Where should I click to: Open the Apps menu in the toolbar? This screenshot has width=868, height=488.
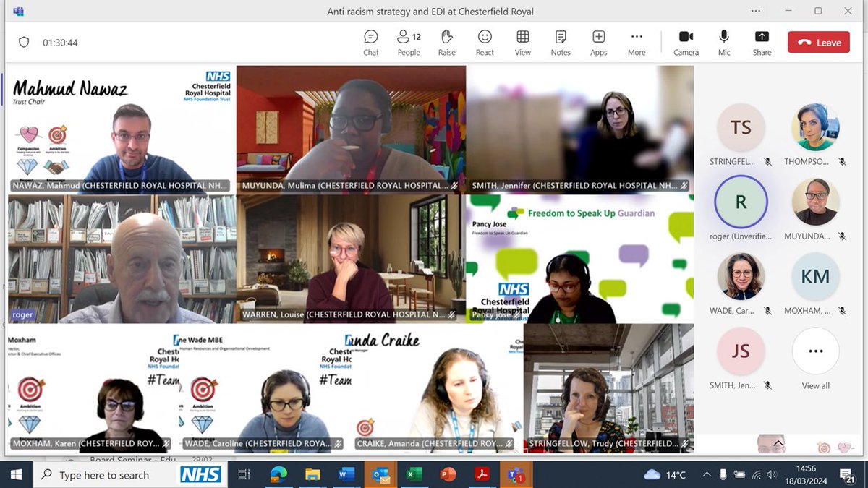599,43
